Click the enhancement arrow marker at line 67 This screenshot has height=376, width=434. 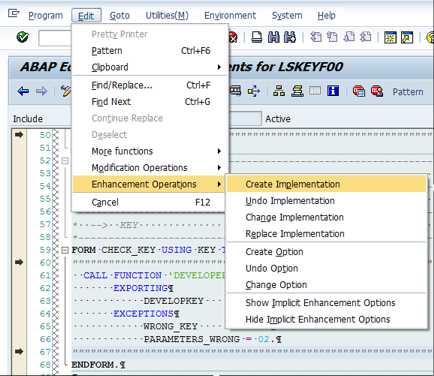tap(19, 351)
